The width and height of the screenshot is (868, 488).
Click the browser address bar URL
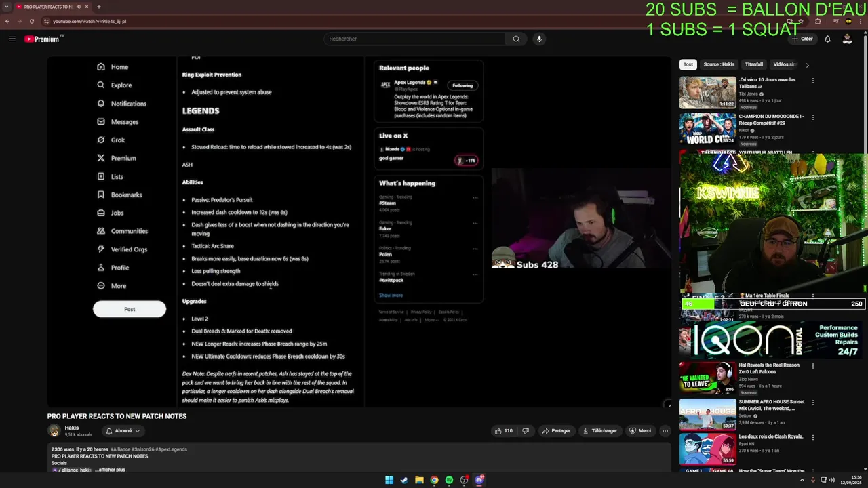point(90,21)
